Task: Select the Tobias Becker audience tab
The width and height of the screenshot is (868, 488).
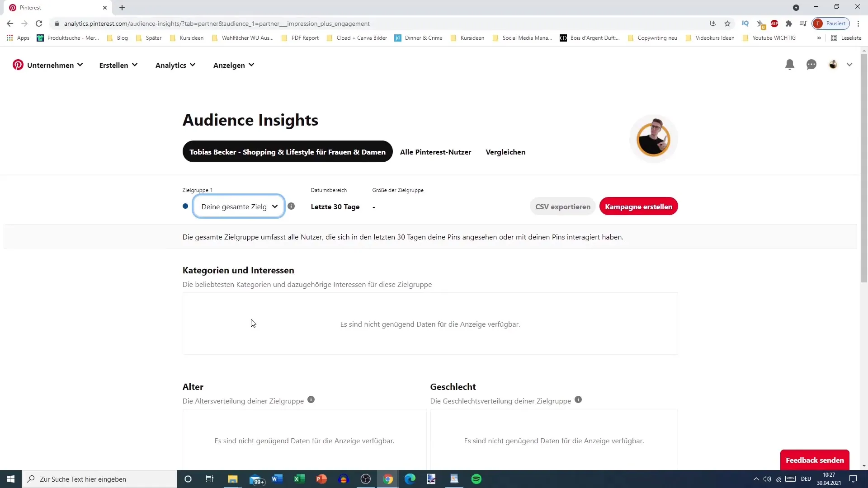Action: point(288,152)
